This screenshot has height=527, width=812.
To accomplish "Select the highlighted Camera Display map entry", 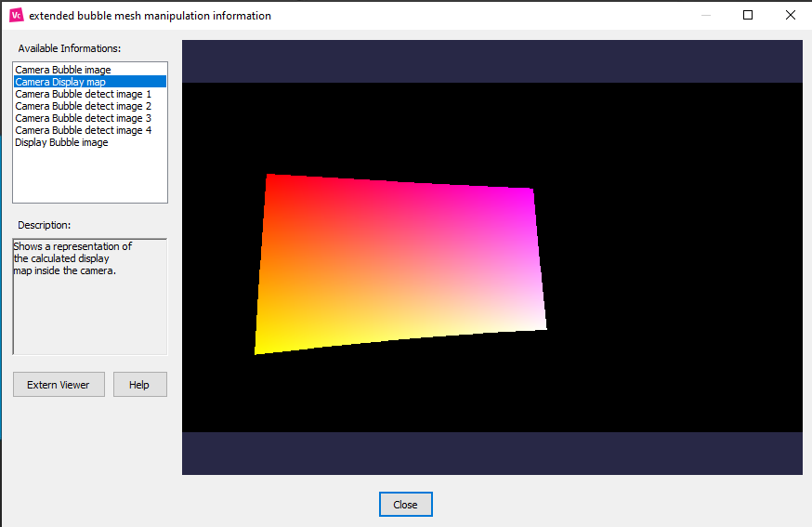I will pyautogui.click(x=60, y=82).
